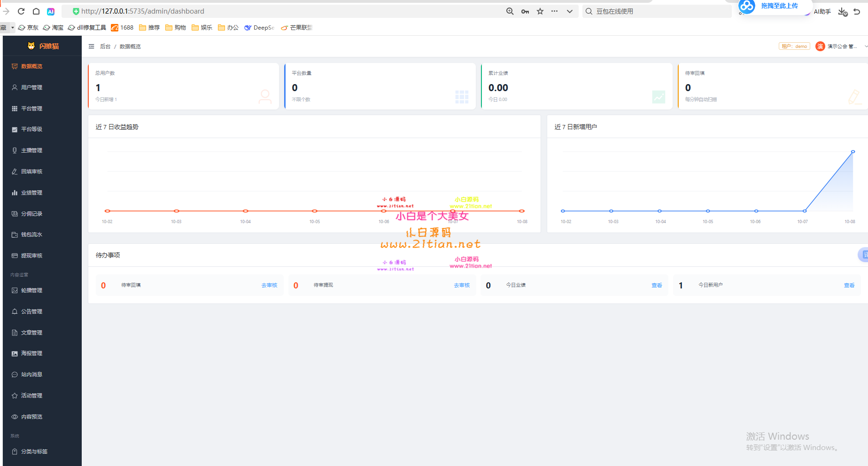This screenshot has width=868, height=466.
Task: Click the 后台 breadcrumb link
Action: [x=105, y=47]
